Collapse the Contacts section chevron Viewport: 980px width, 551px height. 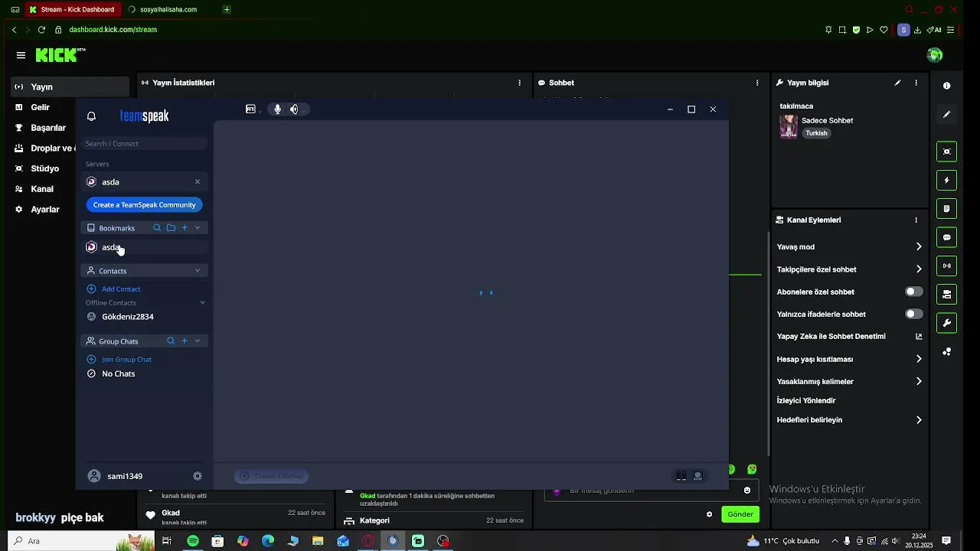(198, 271)
